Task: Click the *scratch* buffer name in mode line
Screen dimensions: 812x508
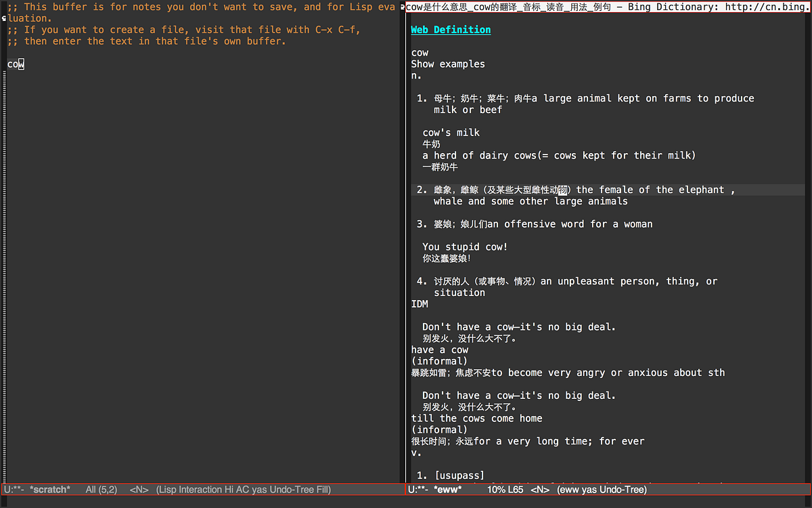Action: point(49,489)
